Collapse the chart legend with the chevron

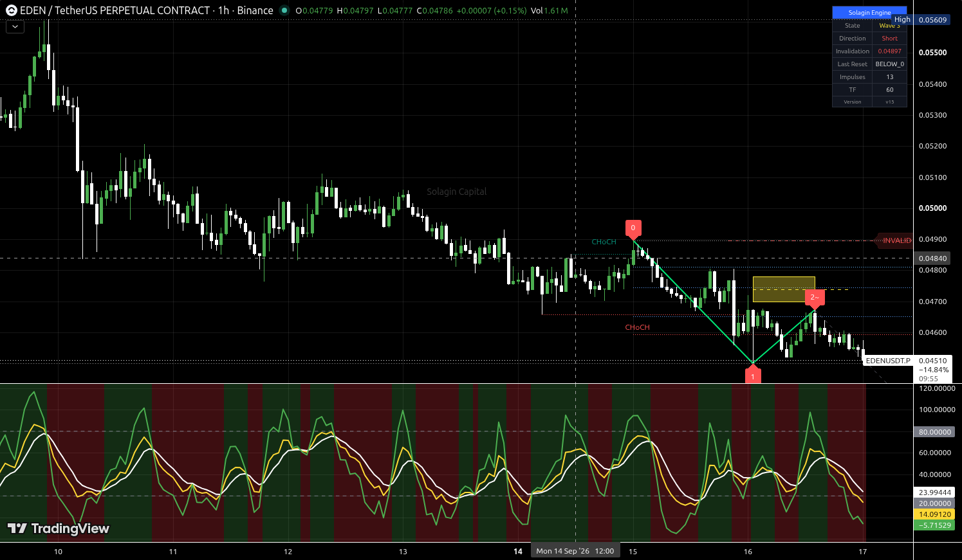click(x=15, y=27)
